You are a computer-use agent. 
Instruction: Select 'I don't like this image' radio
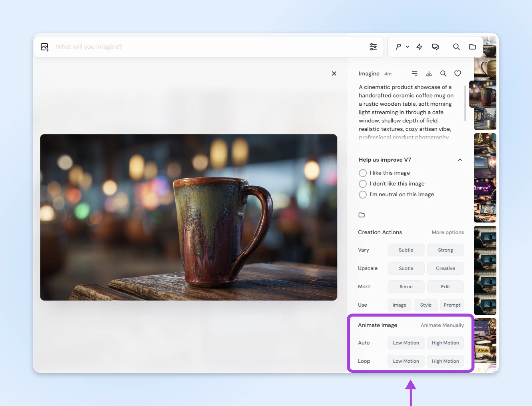click(363, 184)
